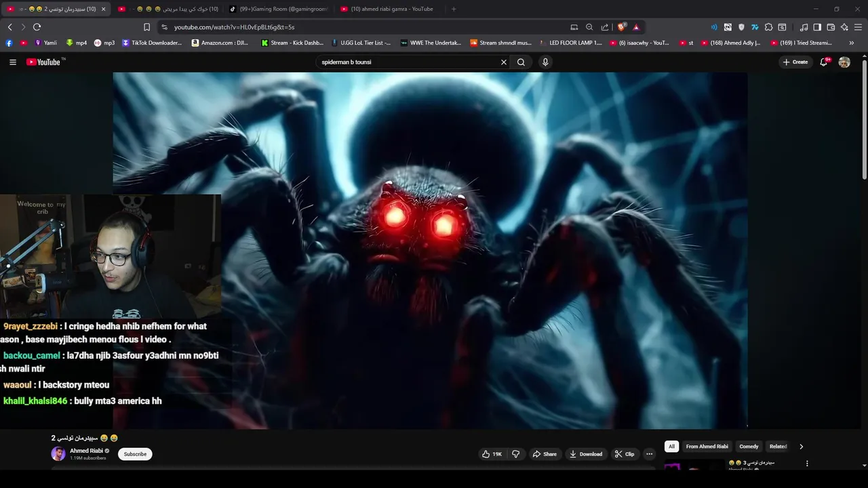The height and width of the screenshot is (488, 868).
Task: Open the WWE The Undertaker bookmark
Action: pyautogui.click(x=431, y=43)
